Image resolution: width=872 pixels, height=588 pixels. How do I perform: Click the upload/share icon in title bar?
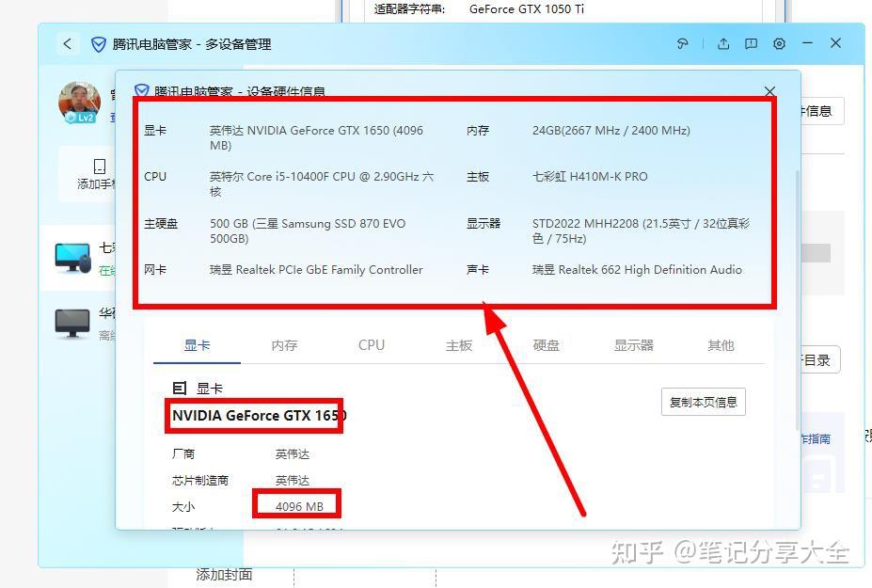[723, 43]
